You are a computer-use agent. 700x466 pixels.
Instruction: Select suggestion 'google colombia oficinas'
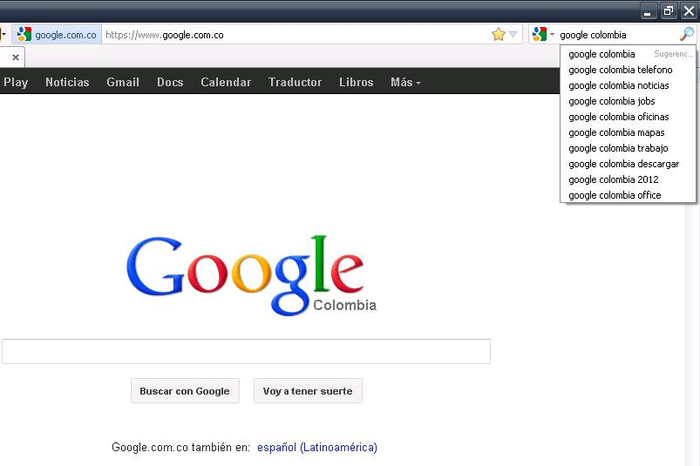click(628, 116)
